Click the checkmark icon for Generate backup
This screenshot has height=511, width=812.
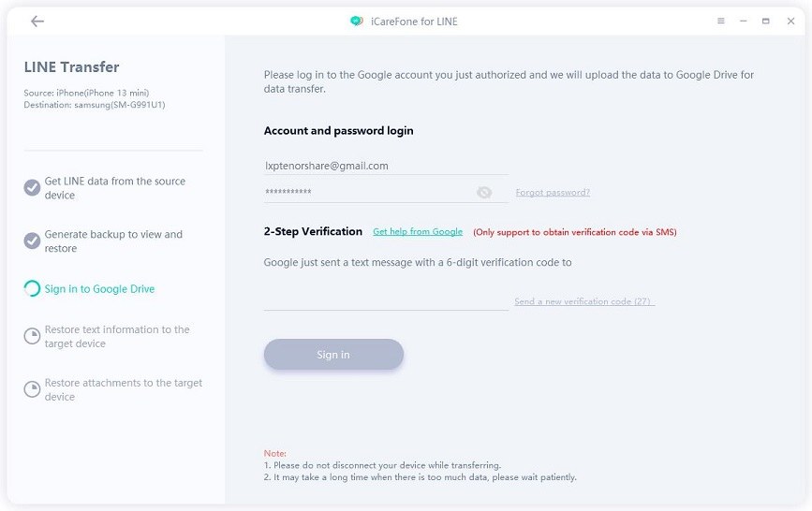(32, 241)
